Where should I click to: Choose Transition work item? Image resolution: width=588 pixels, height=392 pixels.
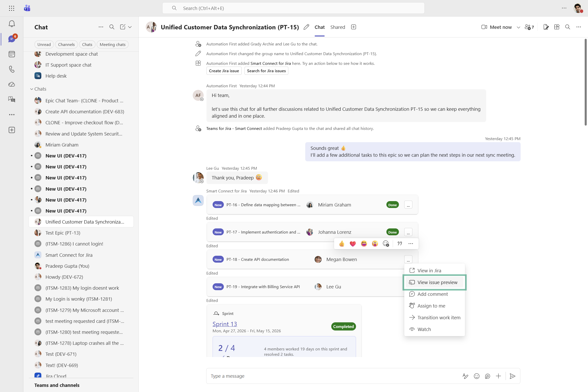tap(434, 317)
